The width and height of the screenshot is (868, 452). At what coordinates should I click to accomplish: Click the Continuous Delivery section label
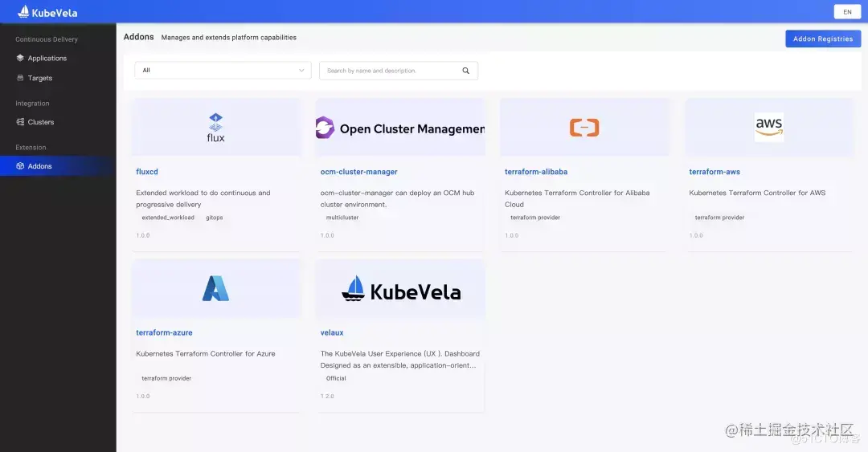47,39
